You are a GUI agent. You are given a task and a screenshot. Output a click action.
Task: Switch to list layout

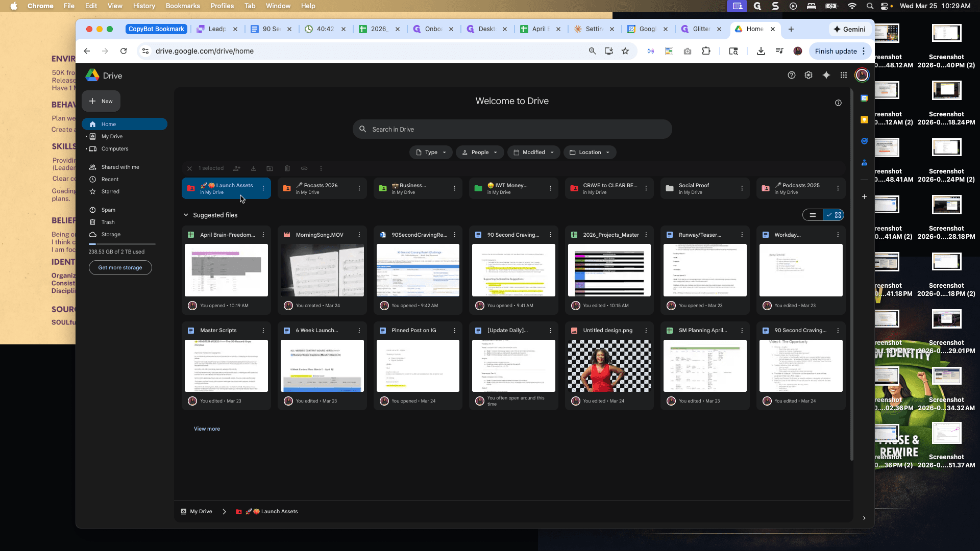(813, 215)
